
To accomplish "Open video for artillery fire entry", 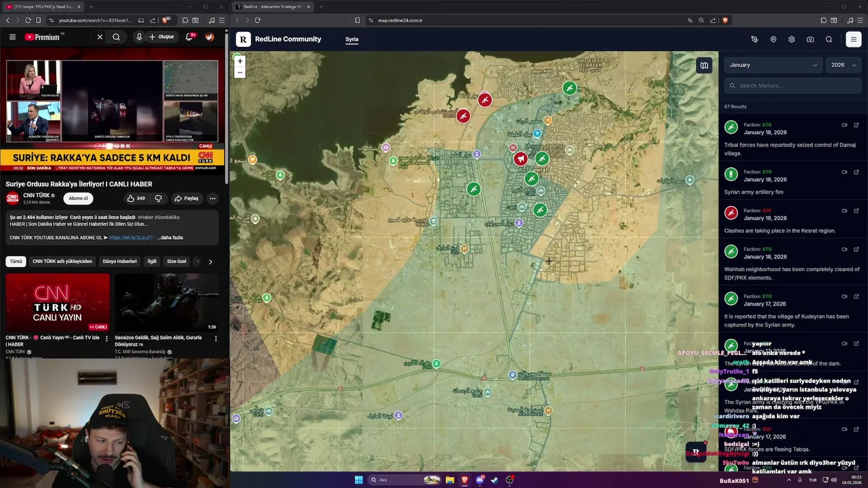I will click(844, 172).
